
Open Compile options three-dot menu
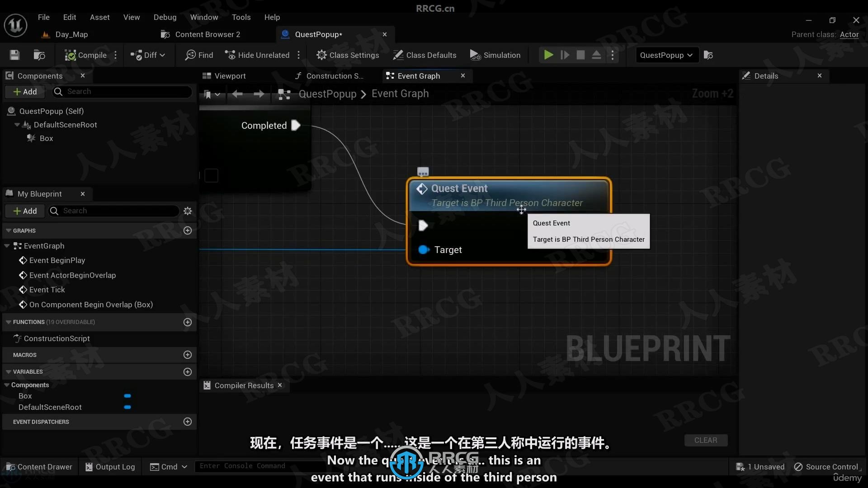(116, 55)
